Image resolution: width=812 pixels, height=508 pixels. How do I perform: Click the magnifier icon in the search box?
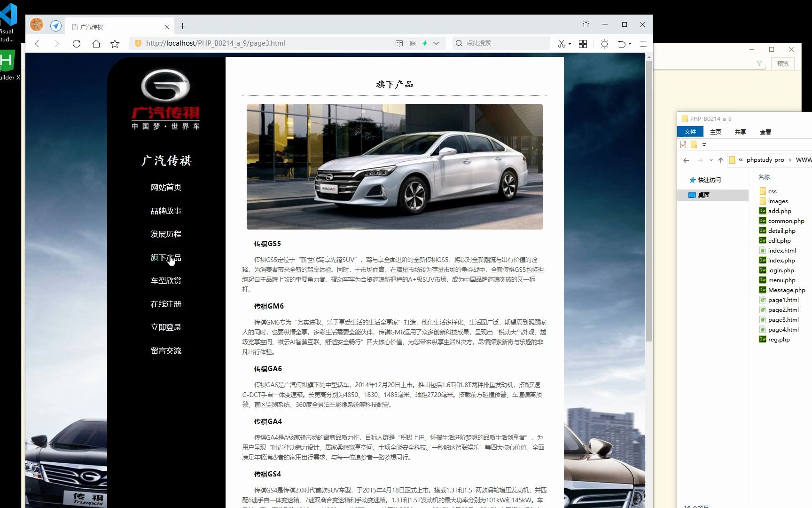coord(459,43)
